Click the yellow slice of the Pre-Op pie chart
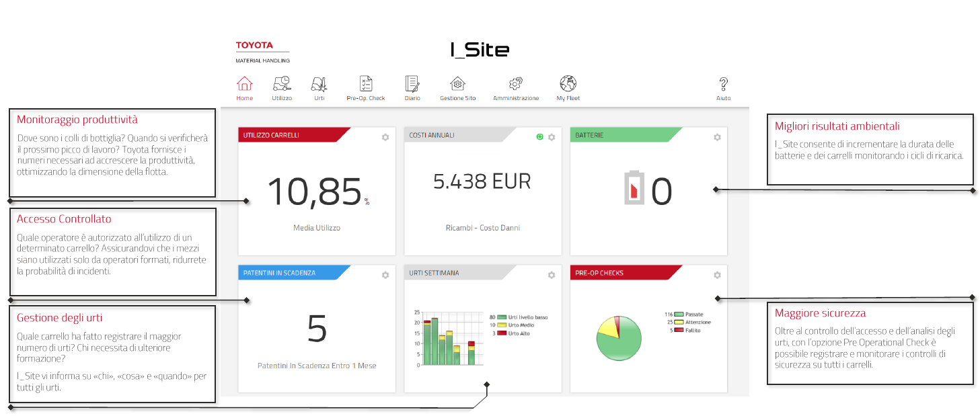 (607, 327)
